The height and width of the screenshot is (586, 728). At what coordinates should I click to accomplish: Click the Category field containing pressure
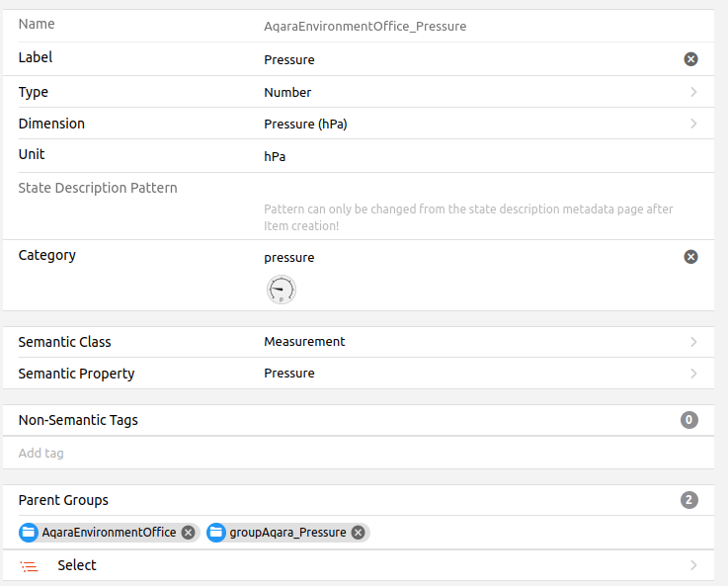pyautogui.click(x=464, y=257)
